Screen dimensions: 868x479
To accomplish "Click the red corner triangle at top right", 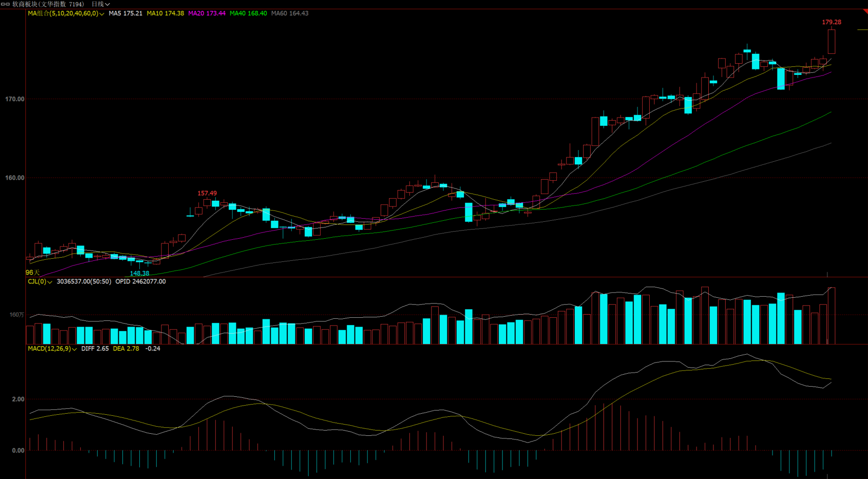I will click(865, 12).
